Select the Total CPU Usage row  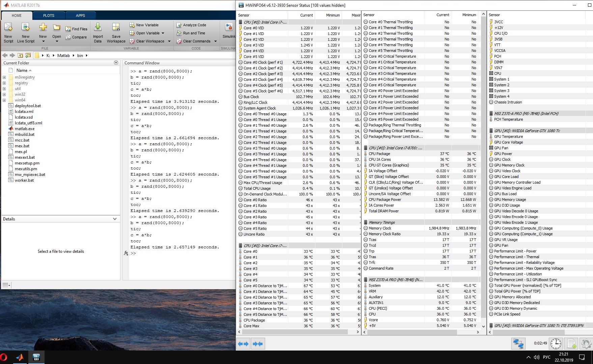(x=299, y=188)
